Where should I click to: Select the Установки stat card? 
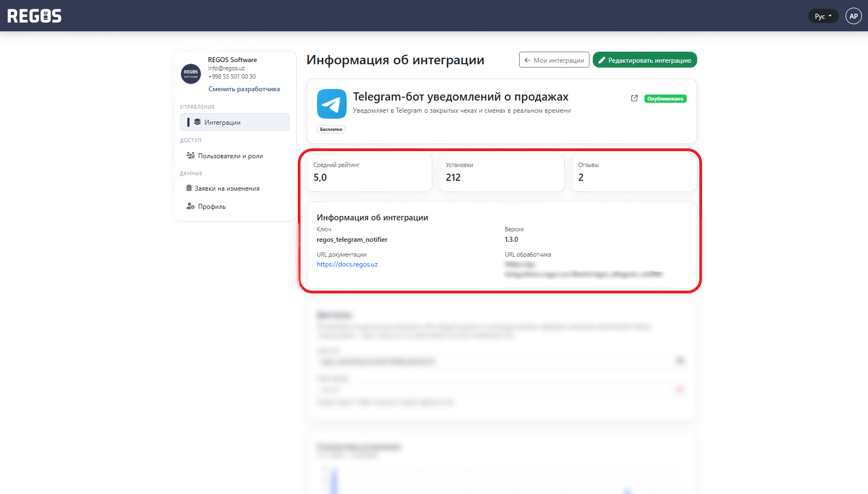click(x=502, y=173)
